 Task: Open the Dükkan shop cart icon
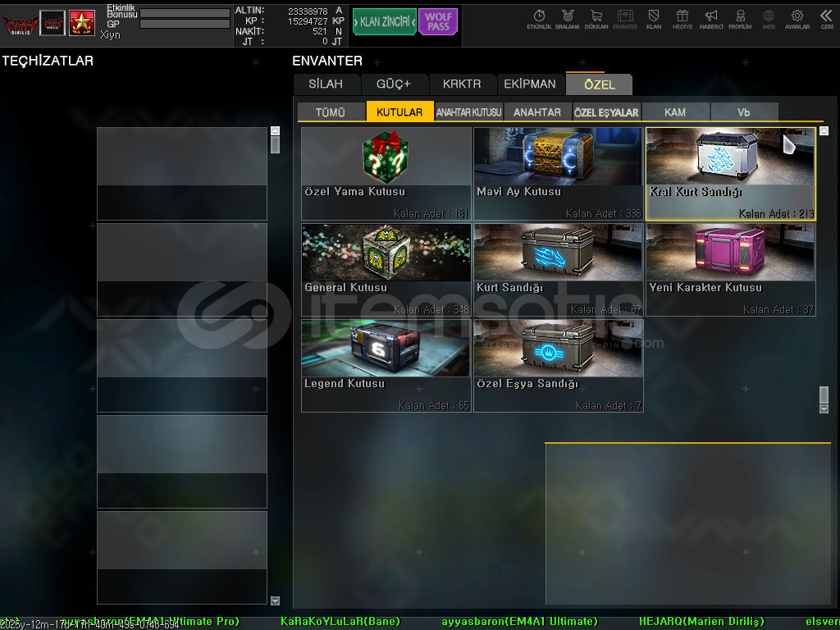596,18
